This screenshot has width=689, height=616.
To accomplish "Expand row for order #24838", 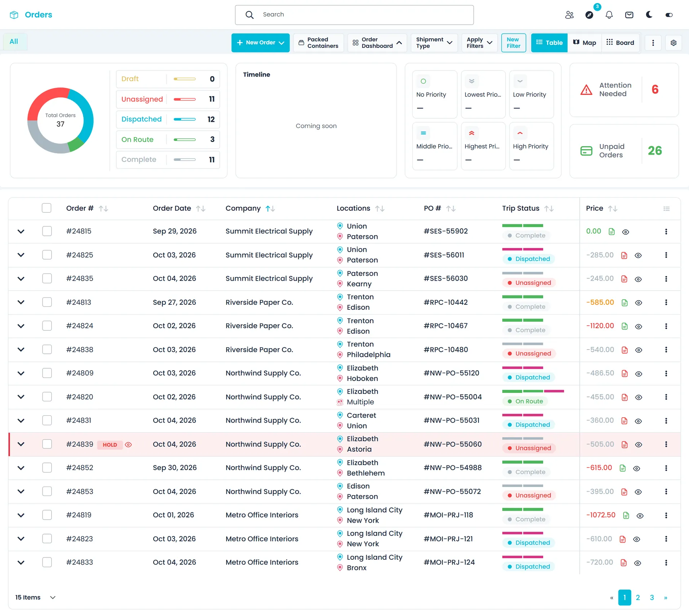I will 21,350.
